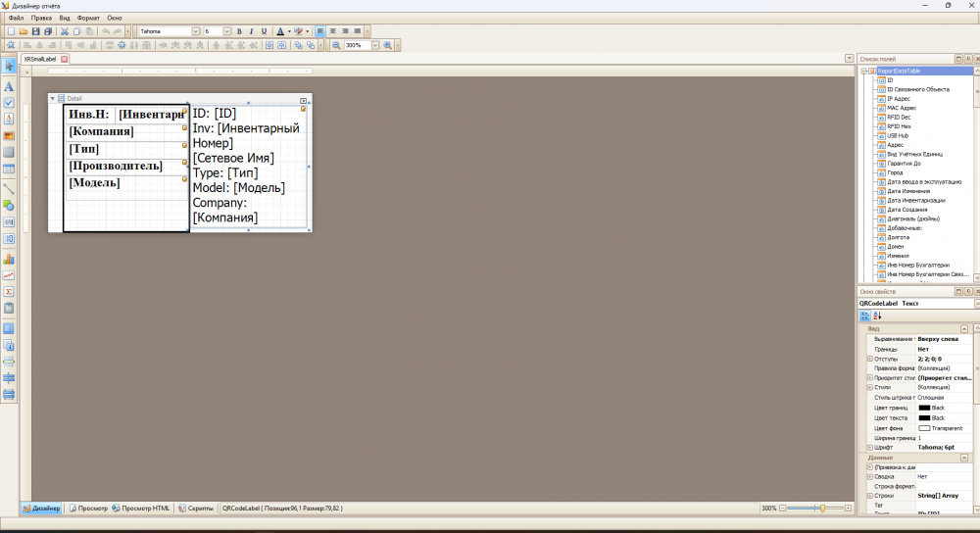Pick the Chart tool in toolbox

pos(9,259)
